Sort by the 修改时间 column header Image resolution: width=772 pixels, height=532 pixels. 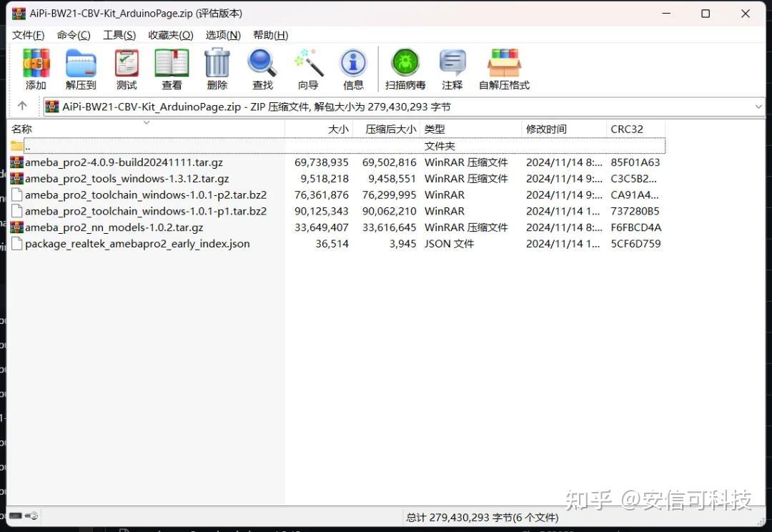click(x=564, y=129)
